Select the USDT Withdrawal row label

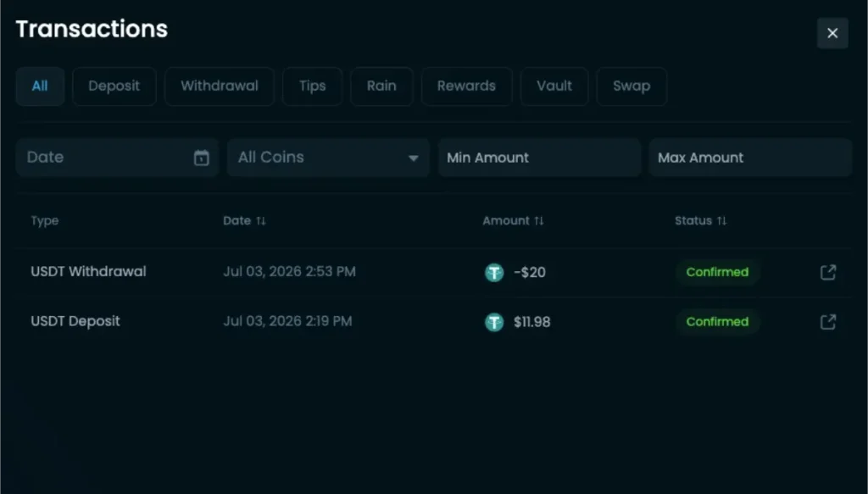88,272
